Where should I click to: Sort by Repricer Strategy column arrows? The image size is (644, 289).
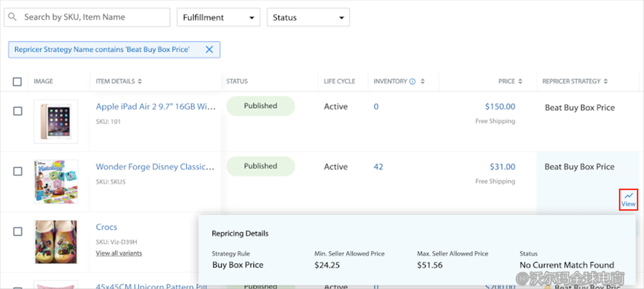pyautogui.click(x=606, y=82)
